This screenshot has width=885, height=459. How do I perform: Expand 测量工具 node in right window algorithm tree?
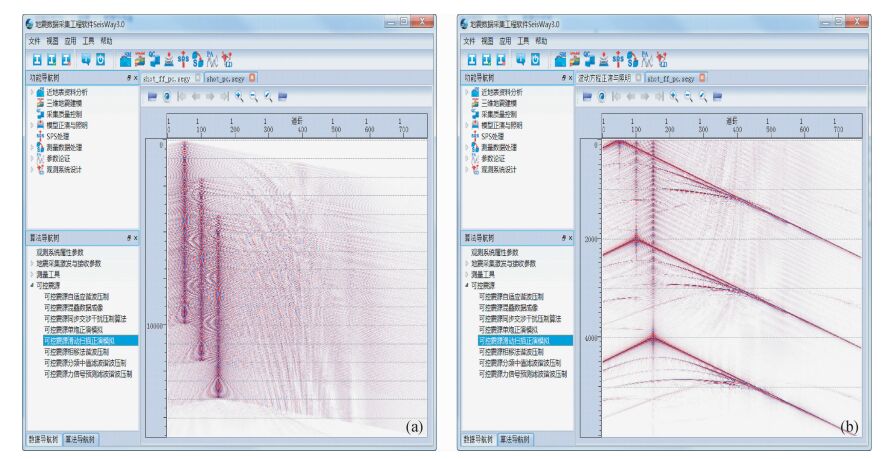click(x=467, y=274)
